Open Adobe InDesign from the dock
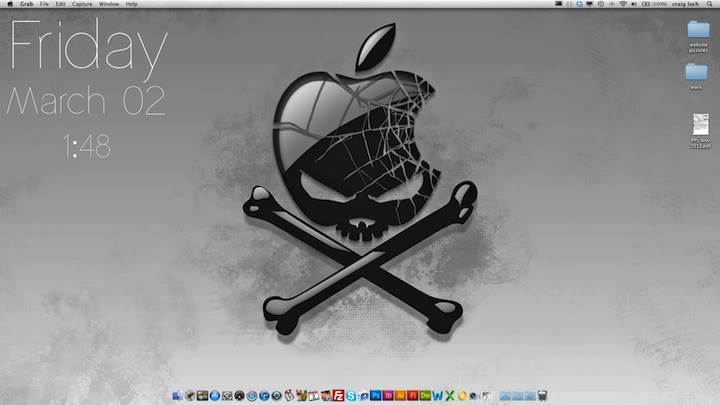The width and height of the screenshot is (720, 405). click(388, 395)
